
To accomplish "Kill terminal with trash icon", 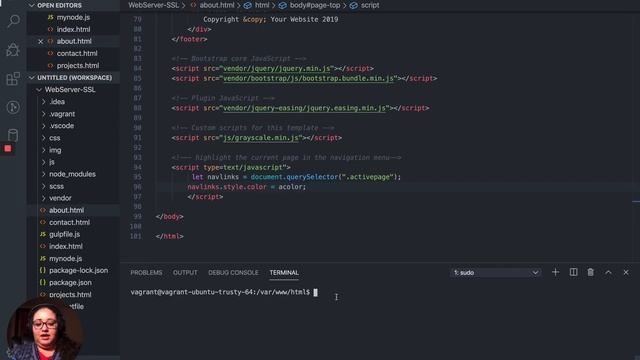I will [x=591, y=272].
